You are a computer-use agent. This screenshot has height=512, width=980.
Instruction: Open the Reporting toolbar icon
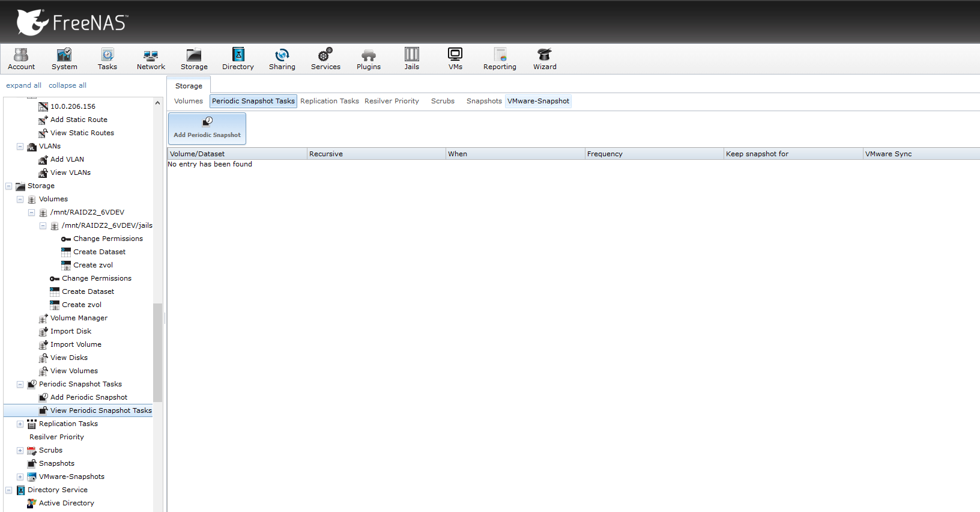pos(500,59)
